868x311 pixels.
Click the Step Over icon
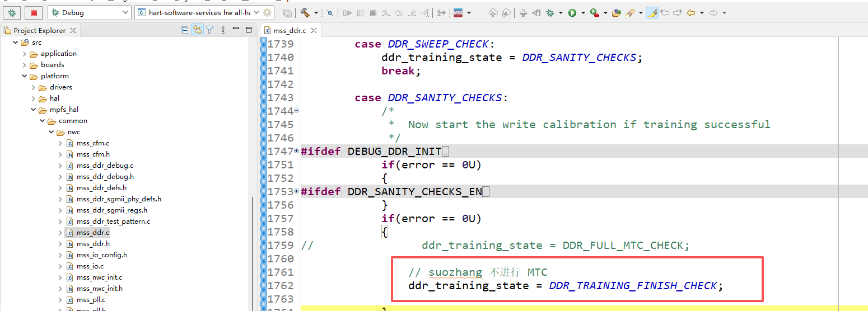point(399,13)
